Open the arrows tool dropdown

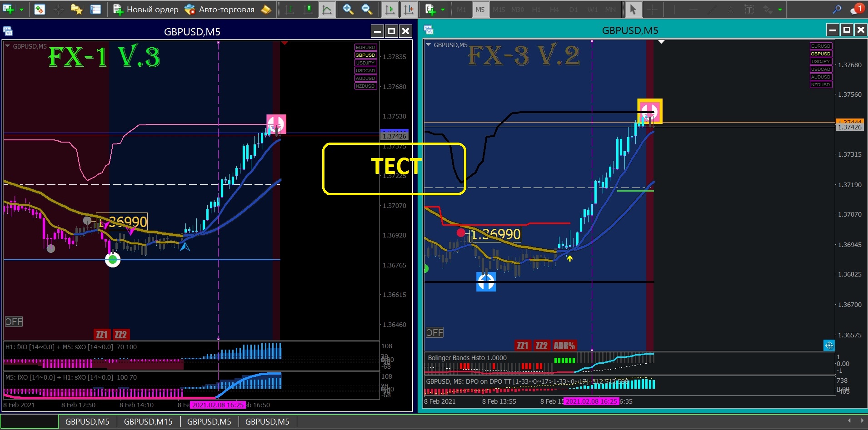(x=780, y=10)
